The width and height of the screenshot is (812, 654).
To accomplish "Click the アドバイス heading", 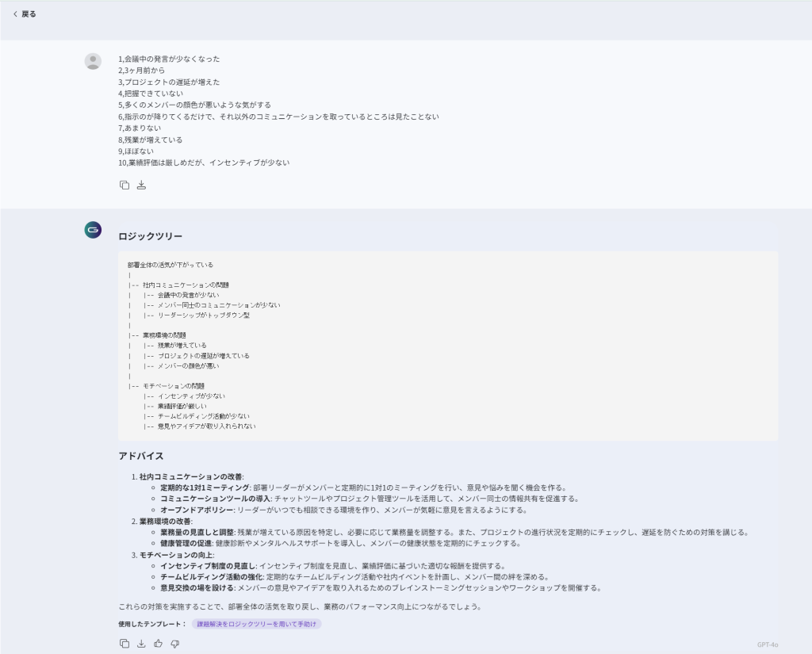I will click(x=141, y=456).
